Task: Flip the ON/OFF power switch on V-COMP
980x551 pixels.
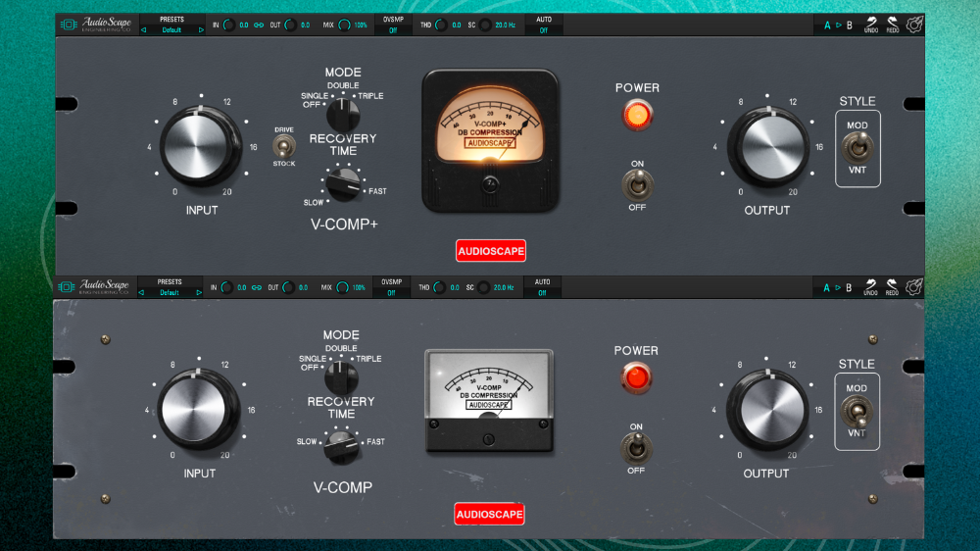Action: 636,448
